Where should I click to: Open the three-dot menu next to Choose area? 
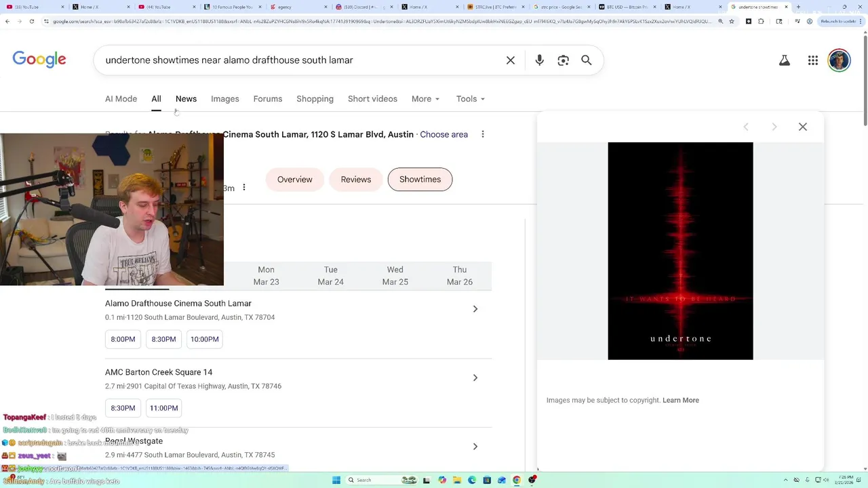[483, 134]
